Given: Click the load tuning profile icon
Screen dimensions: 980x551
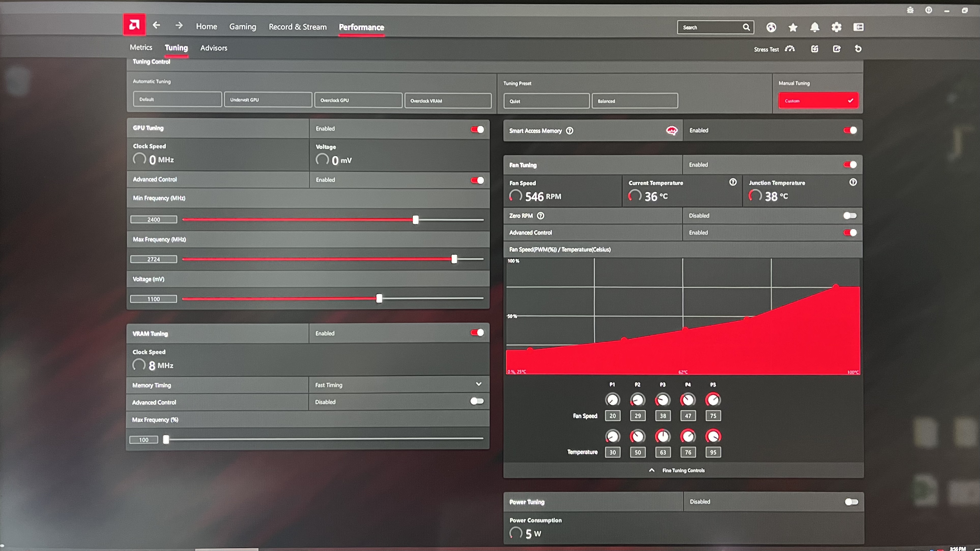Looking at the screenshot, I should (x=814, y=49).
